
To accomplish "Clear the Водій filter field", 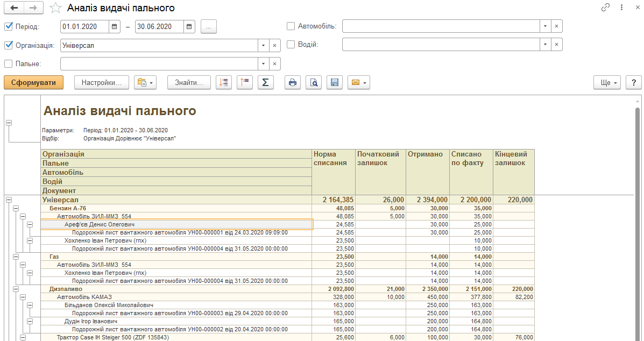I will [x=556, y=44].
